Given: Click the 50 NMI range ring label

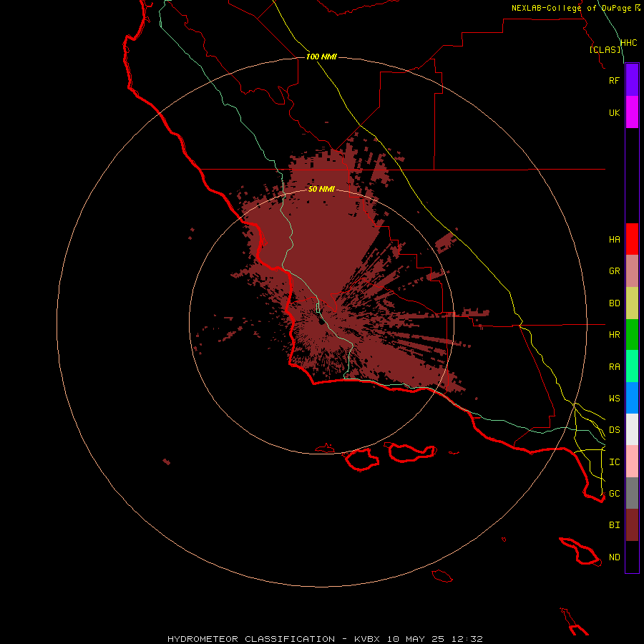Looking at the screenshot, I should 321,190.
